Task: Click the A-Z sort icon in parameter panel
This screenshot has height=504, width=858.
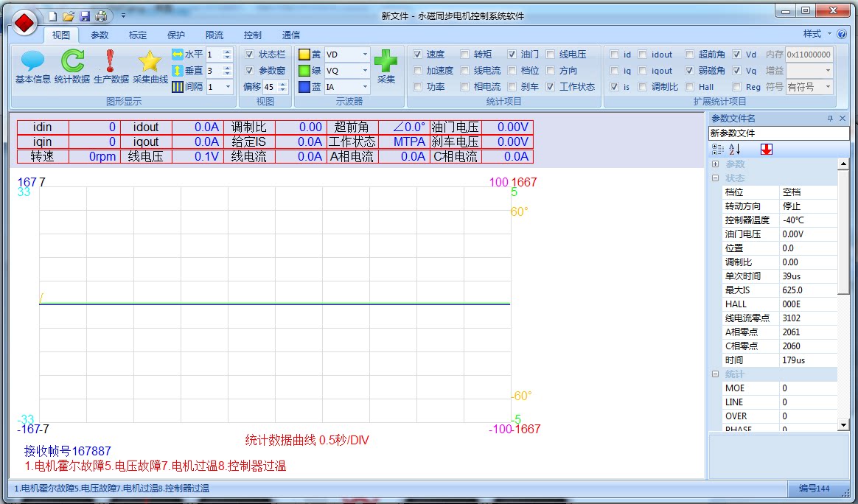Action: coord(734,149)
